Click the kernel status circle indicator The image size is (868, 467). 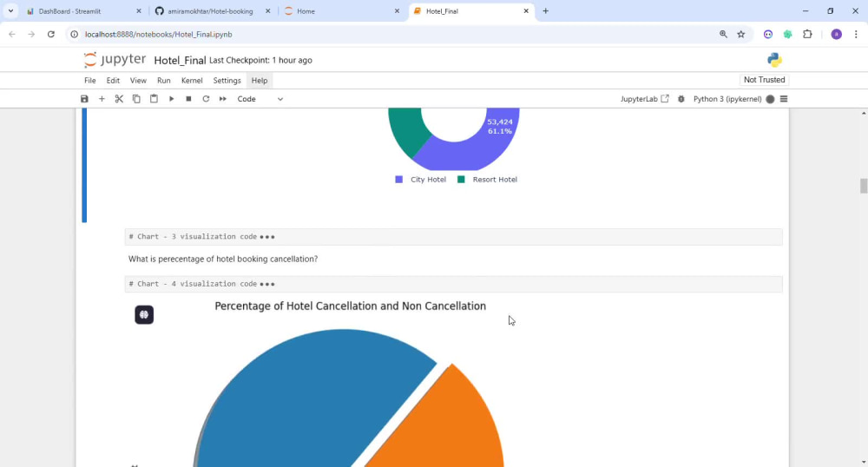(770, 99)
